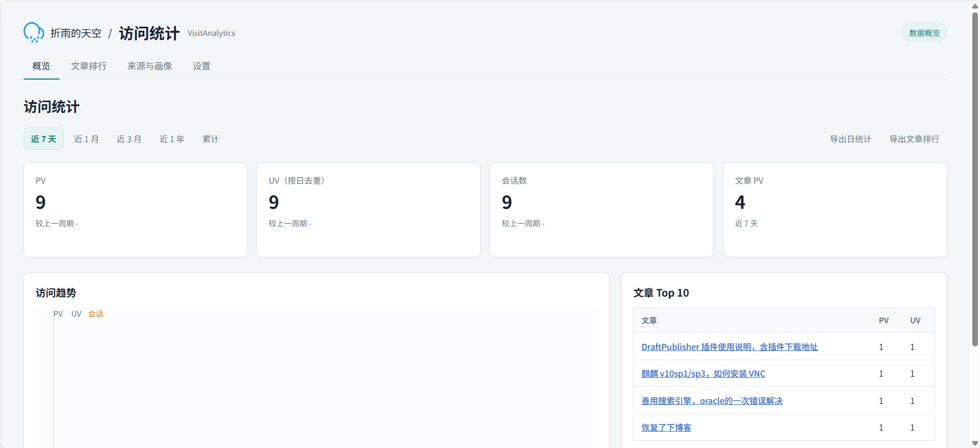The width and height of the screenshot is (980, 448).
Task: Click UV value 1 in DraftPublisher row
Action: click(x=912, y=347)
